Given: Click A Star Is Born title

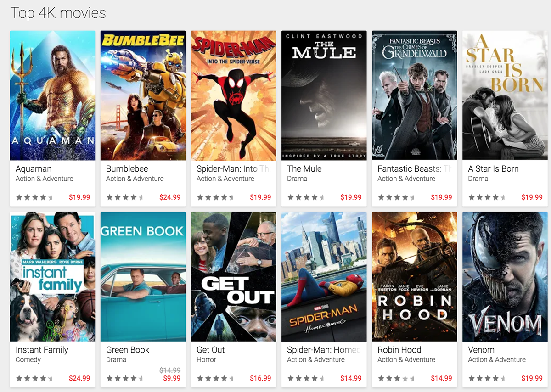Looking at the screenshot, I should pyautogui.click(x=493, y=169).
